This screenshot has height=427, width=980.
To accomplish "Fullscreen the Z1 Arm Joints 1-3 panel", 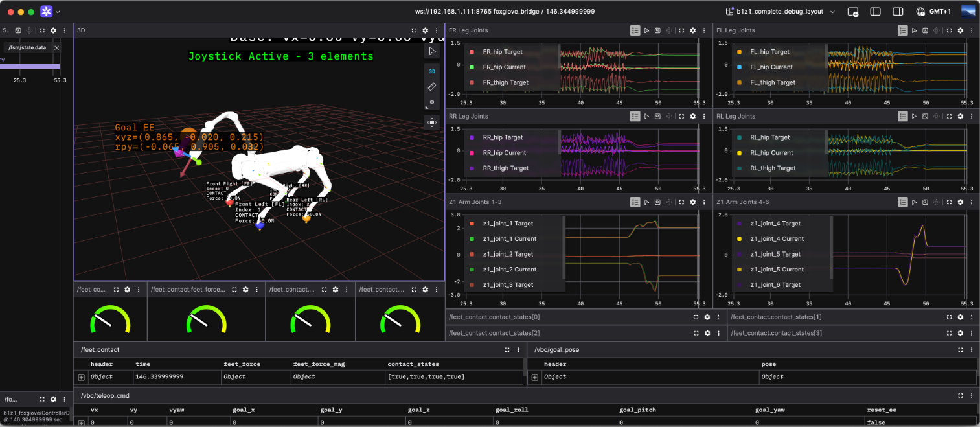I will (681, 202).
